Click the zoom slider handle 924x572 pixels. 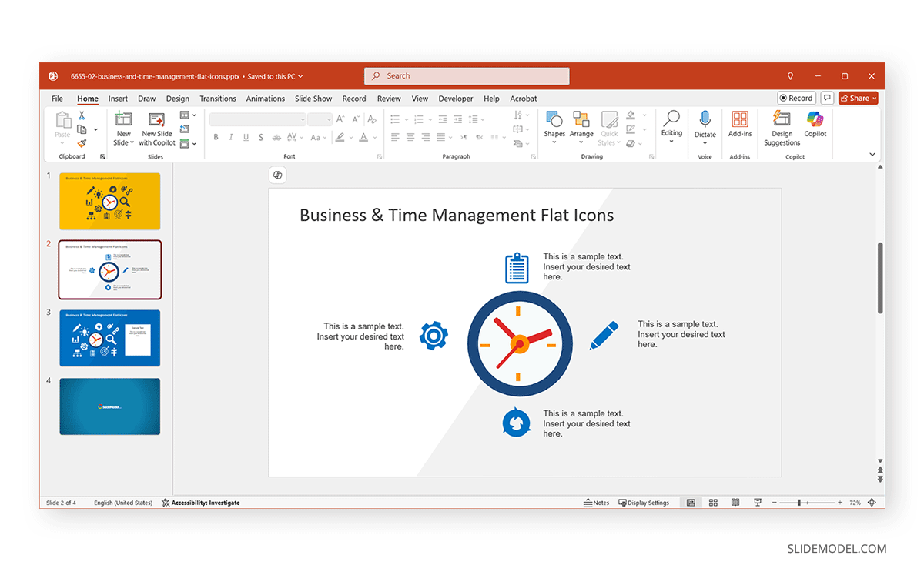[799, 503]
